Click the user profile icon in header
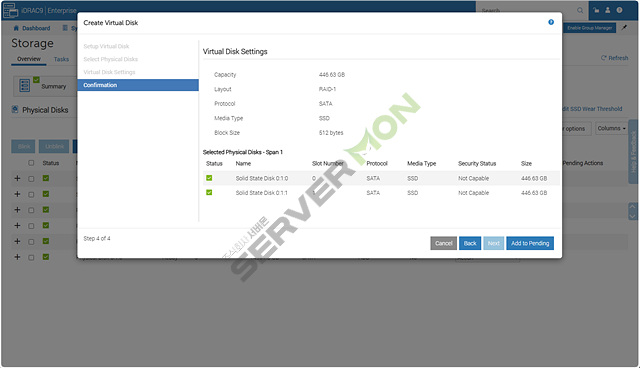The width and height of the screenshot is (640, 368). pyautogui.click(x=608, y=10)
